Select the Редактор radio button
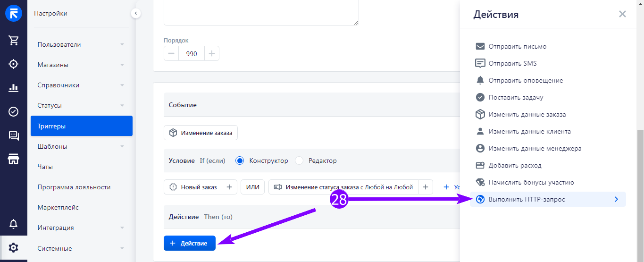Screen dimensions: 644x262 tap(299, 161)
